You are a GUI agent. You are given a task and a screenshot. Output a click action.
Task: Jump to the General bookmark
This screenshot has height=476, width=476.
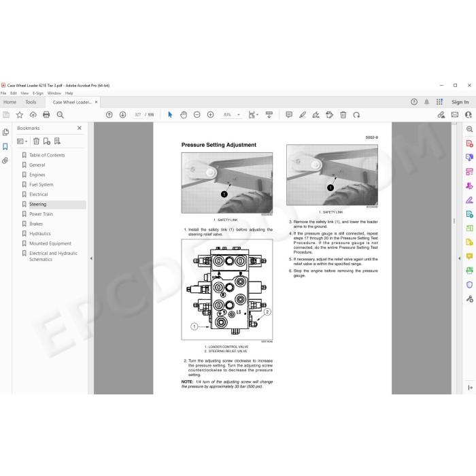[x=37, y=165]
